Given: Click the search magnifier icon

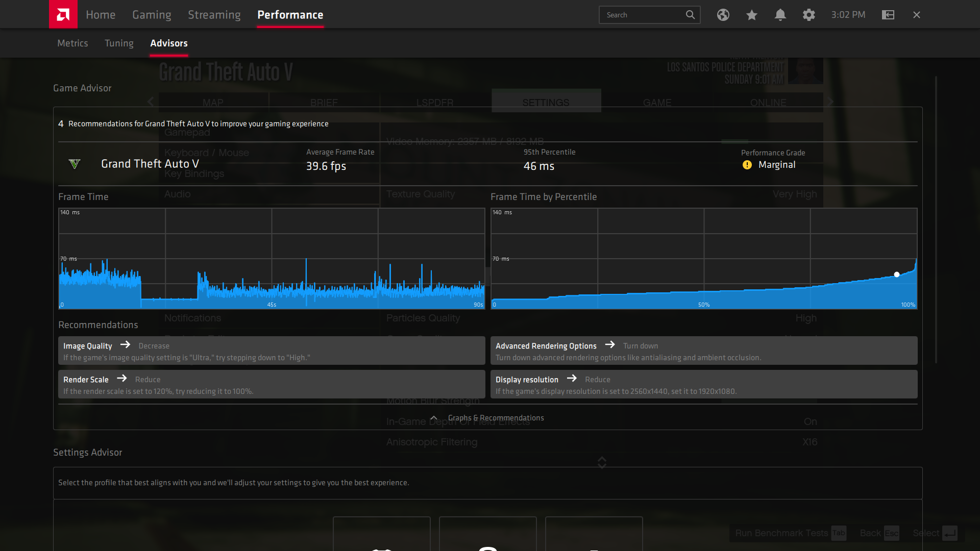Looking at the screenshot, I should (x=690, y=15).
